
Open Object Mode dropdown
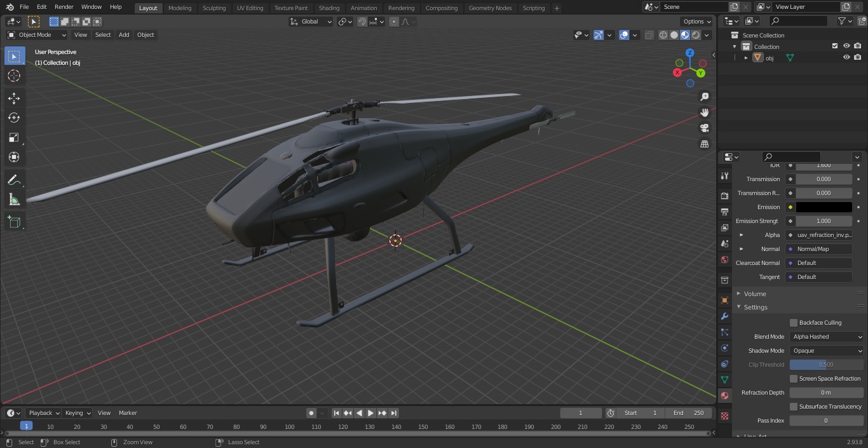pos(37,35)
